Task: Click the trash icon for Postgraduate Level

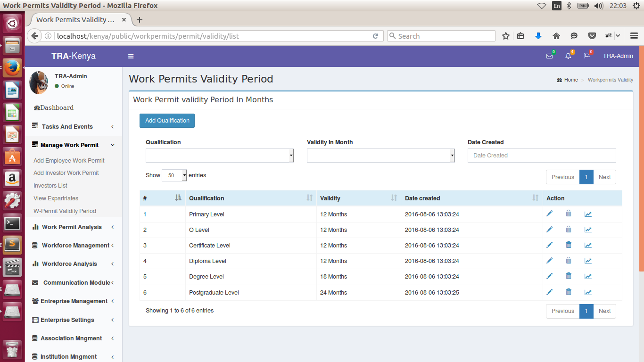Action: [x=569, y=292]
